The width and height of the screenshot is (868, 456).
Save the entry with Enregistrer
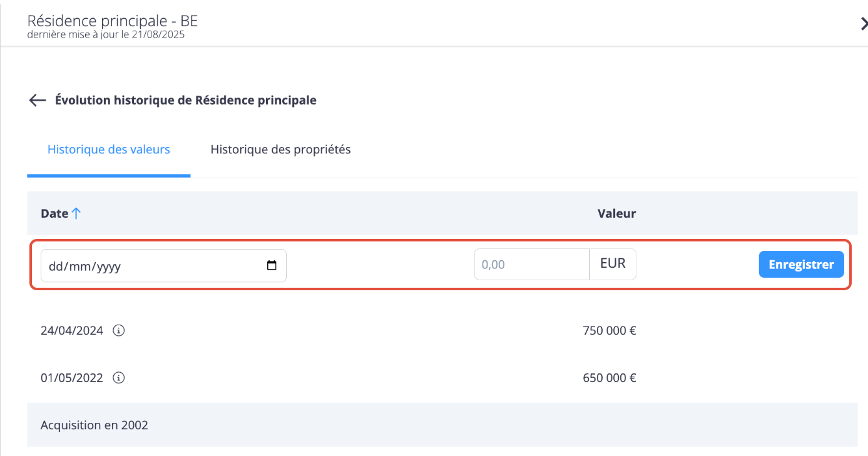[801, 265]
